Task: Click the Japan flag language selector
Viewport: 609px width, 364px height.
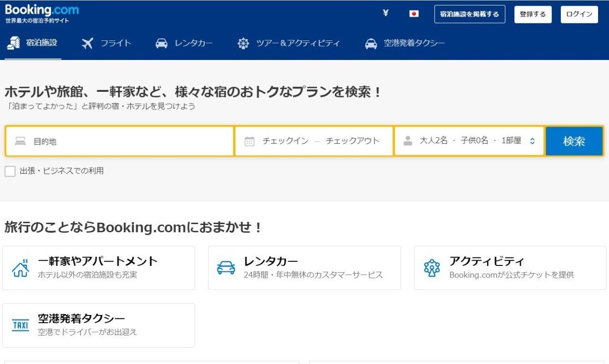Action: [413, 13]
